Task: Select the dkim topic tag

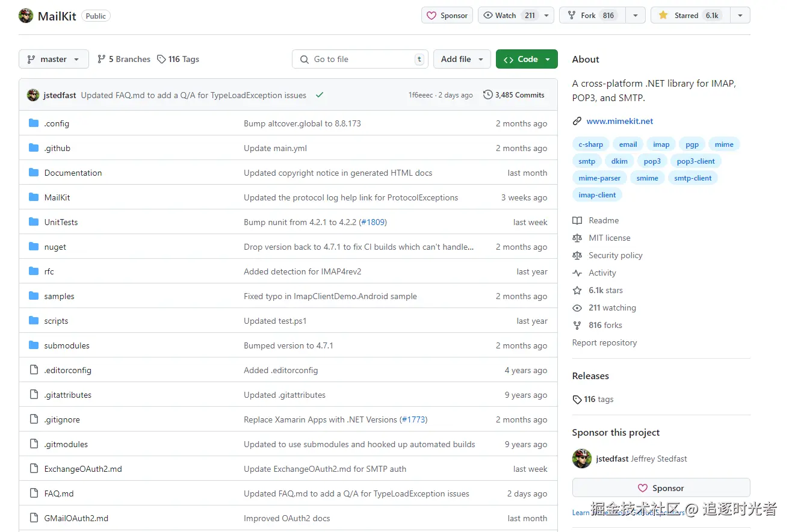Action: [x=619, y=161]
